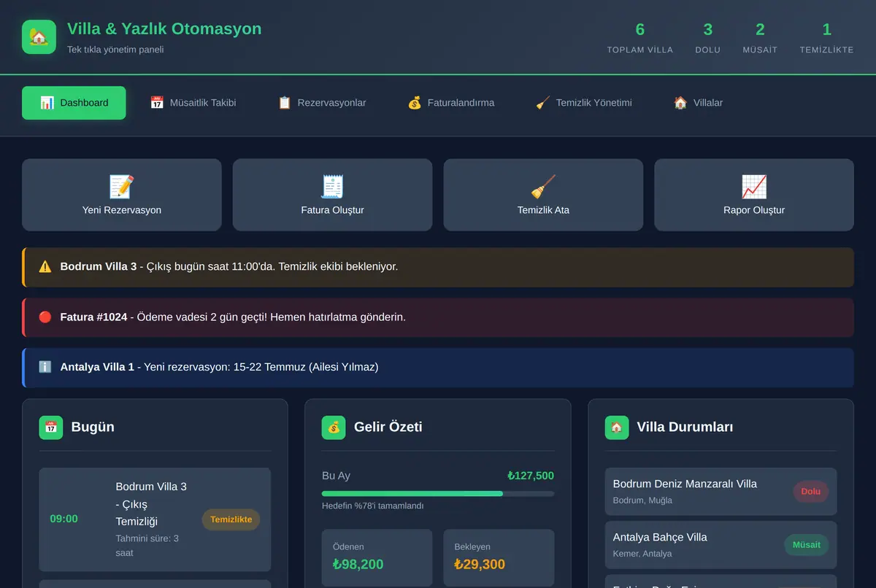Click the receipt icon above Fatura Oluştur
The height and width of the screenshot is (588, 876).
333,187
